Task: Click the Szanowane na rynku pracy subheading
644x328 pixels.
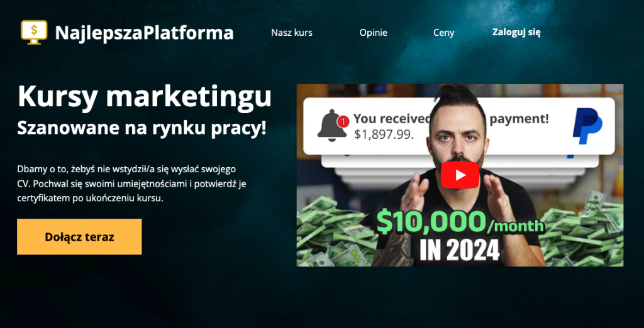Action: pos(142,128)
